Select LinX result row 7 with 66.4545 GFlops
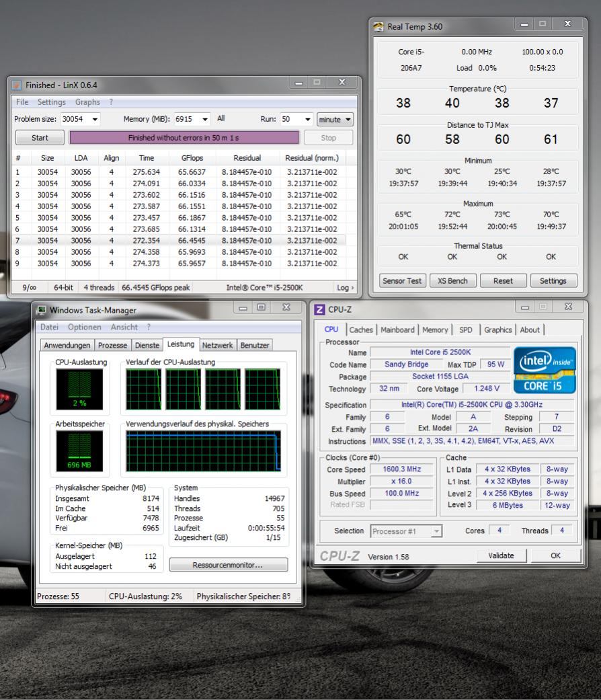Image resolution: width=601 pixels, height=700 pixels. 178,241
